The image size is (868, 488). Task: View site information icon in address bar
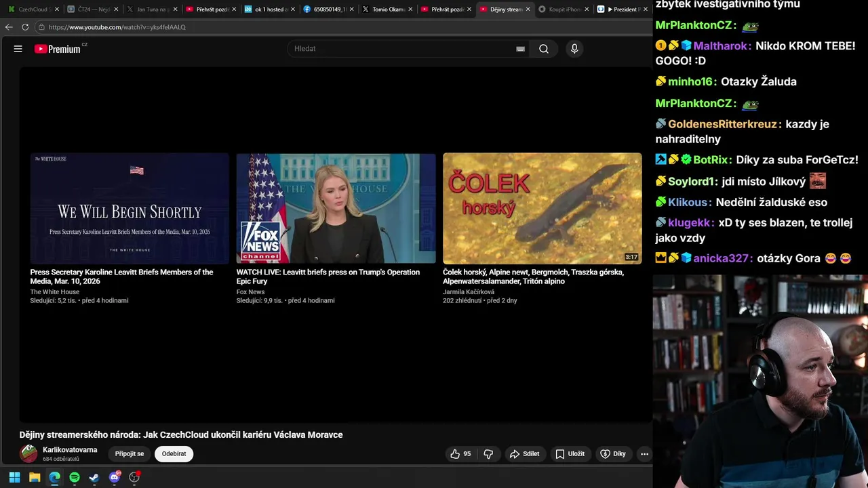[41, 27]
